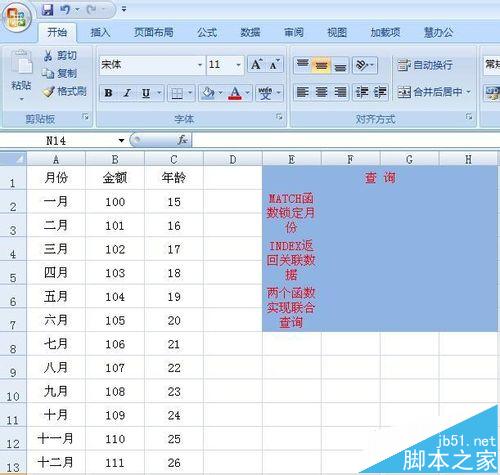Activate the 格式刷 format painter

[65, 91]
